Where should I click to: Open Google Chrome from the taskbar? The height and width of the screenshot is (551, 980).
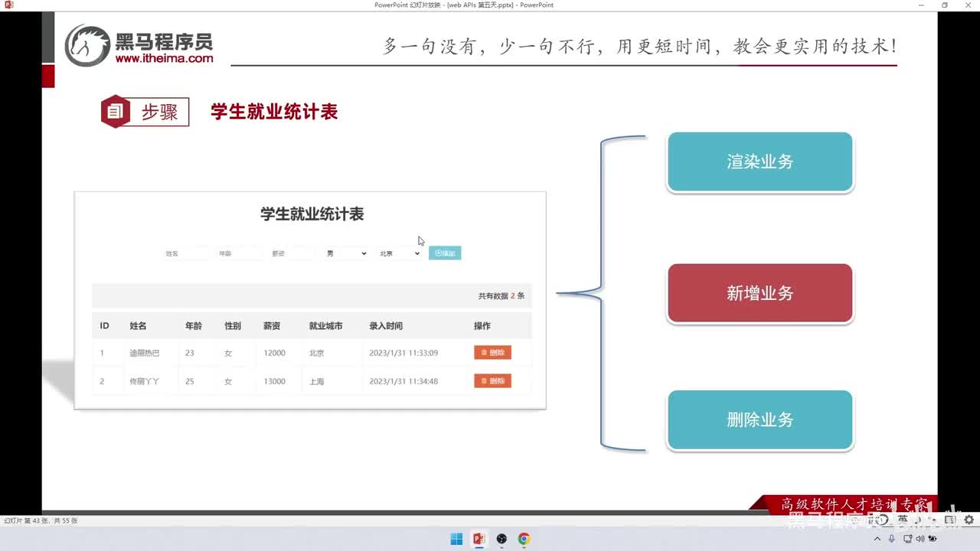pos(524,539)
